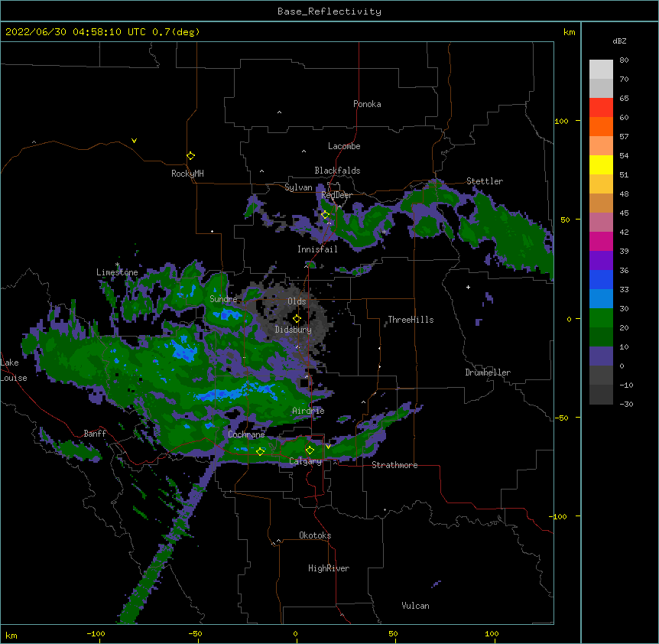Screen dimensions: 659x644
Task: Click the Didsbury town label
Action: coord(294,330)
